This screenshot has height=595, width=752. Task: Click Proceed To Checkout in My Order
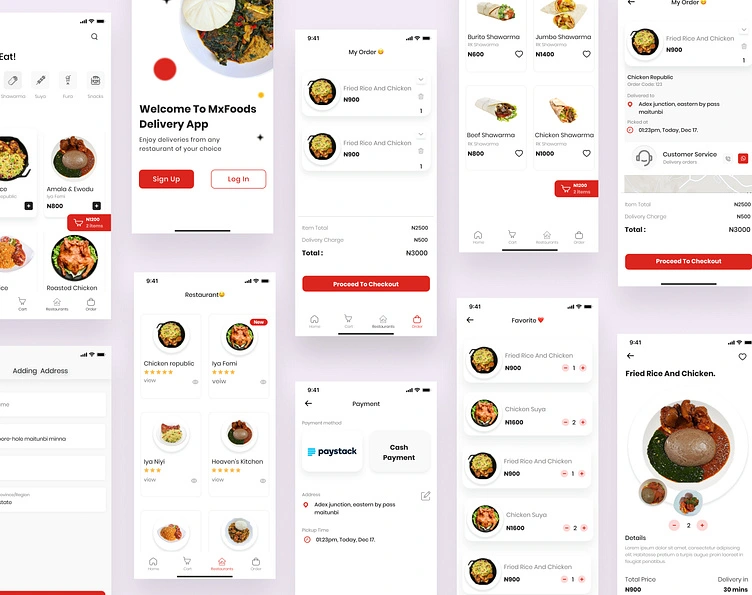pos(366,284)
